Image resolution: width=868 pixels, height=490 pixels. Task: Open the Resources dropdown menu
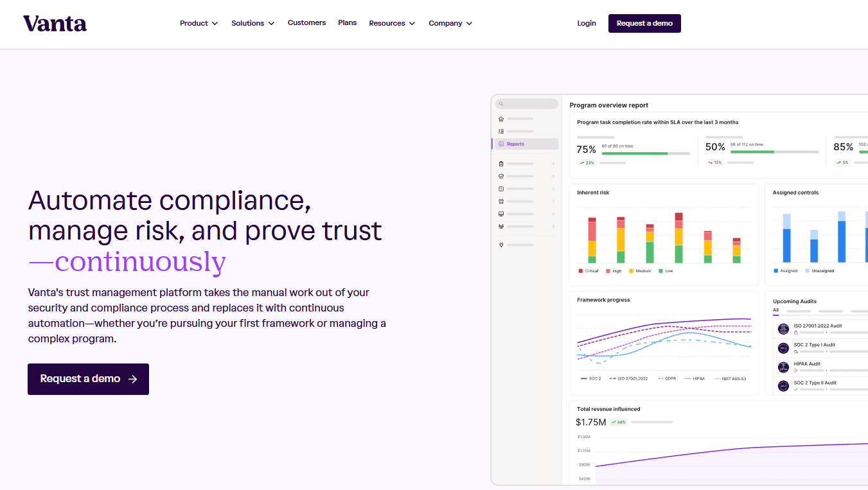coord(392,23)
